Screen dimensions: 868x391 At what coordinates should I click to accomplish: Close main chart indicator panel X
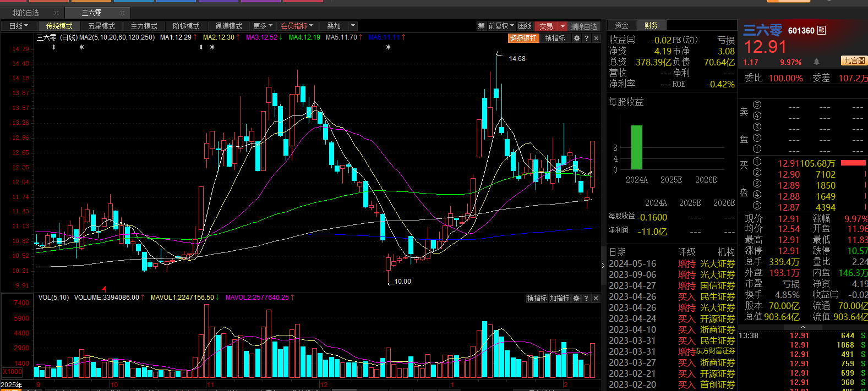[596, 38]
